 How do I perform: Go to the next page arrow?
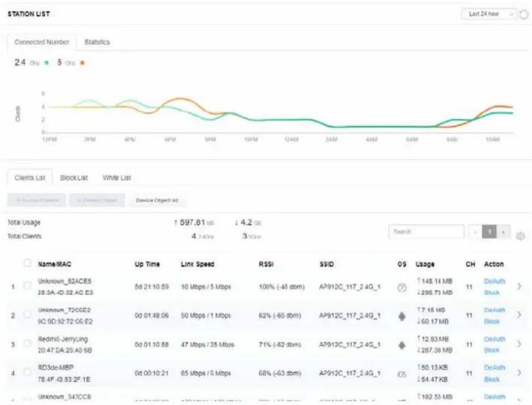(x=504, y=232)
